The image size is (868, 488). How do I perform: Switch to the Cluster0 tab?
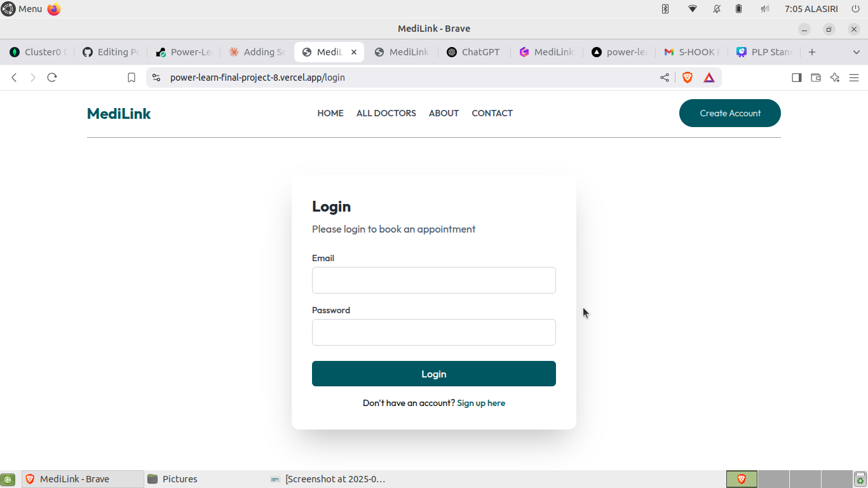38,52
